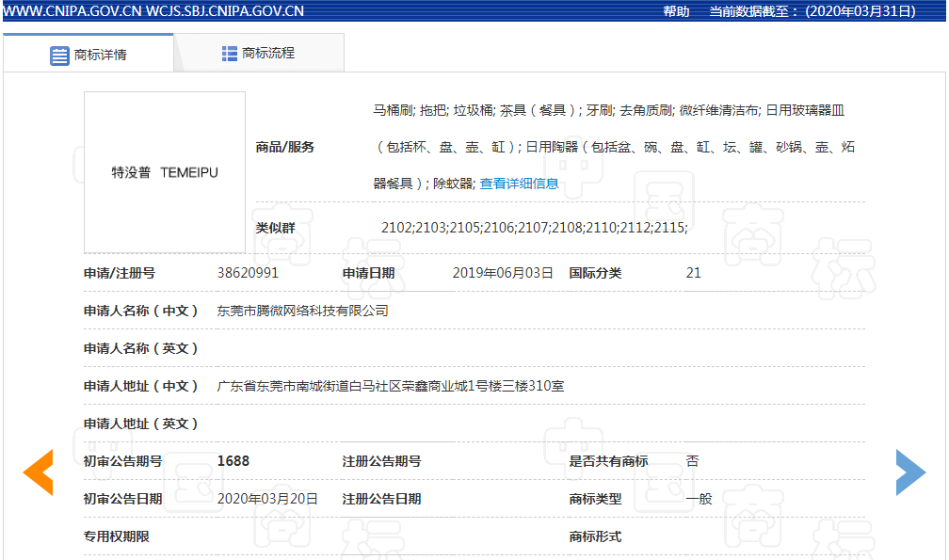Click the blue next-record arrow

(909, 472)
